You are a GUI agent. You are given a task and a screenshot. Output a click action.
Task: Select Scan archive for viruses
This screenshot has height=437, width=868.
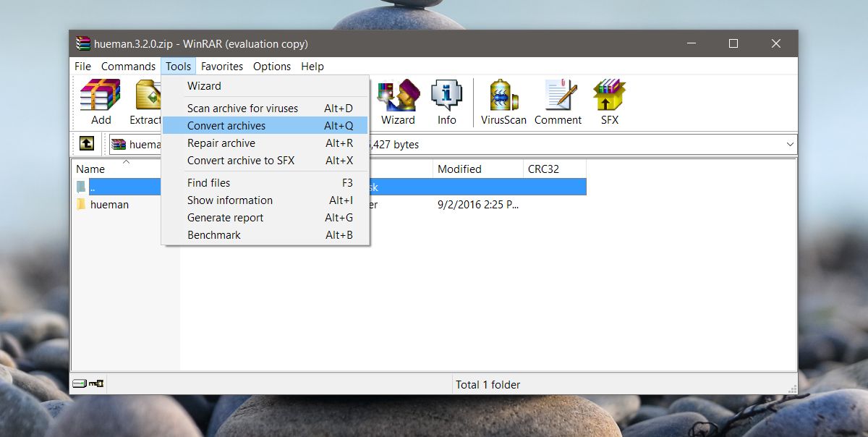(x=242, y=107)
